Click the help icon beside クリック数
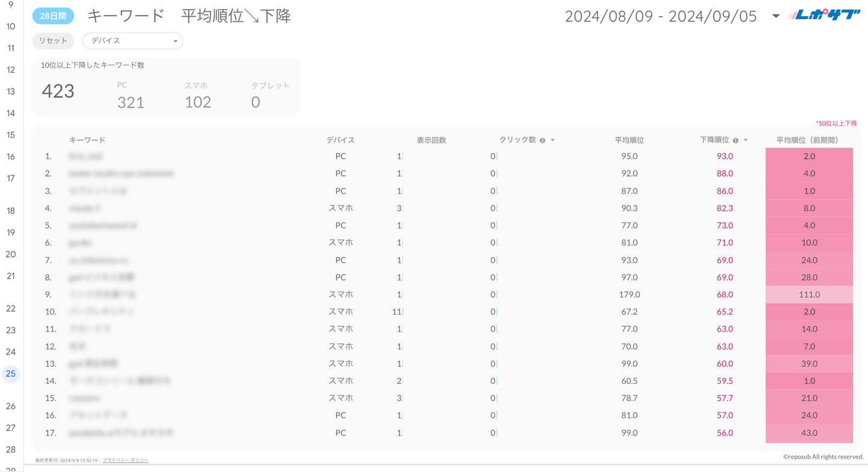This screenshot has height=472, width=868. tap(542, 141)
